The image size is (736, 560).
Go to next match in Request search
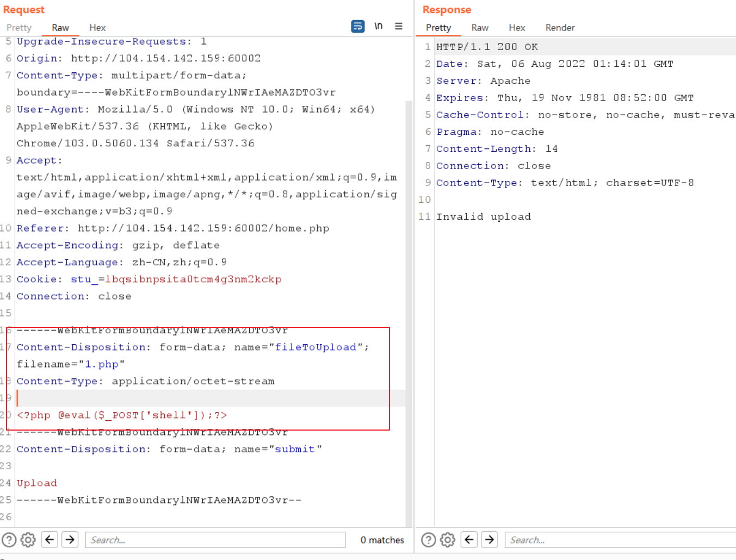coord(70,540)
